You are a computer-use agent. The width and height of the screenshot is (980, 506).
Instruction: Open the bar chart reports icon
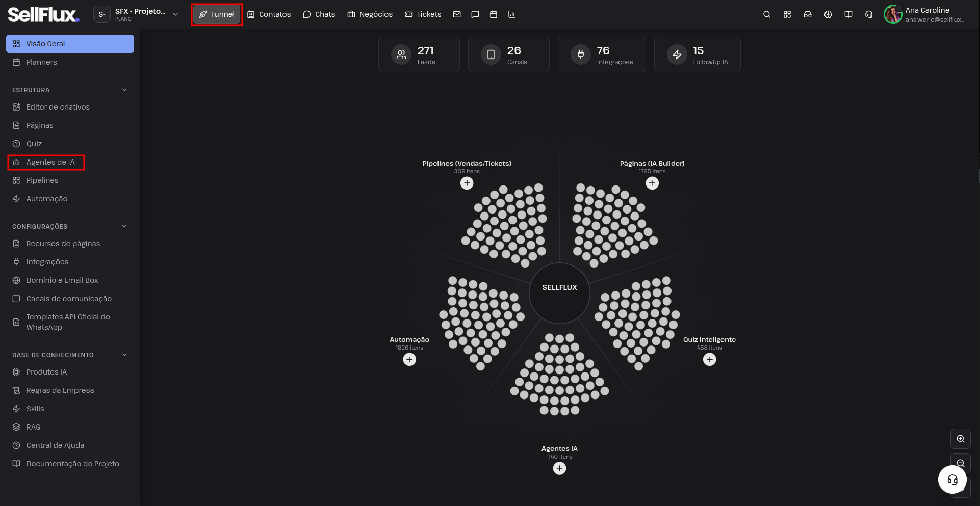[512, 14]
